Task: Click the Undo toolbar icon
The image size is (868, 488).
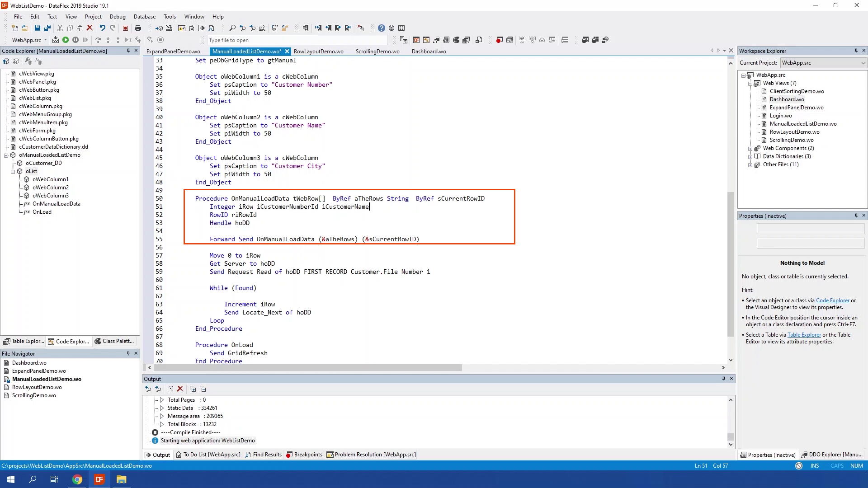Action: (x=103, y=28)
